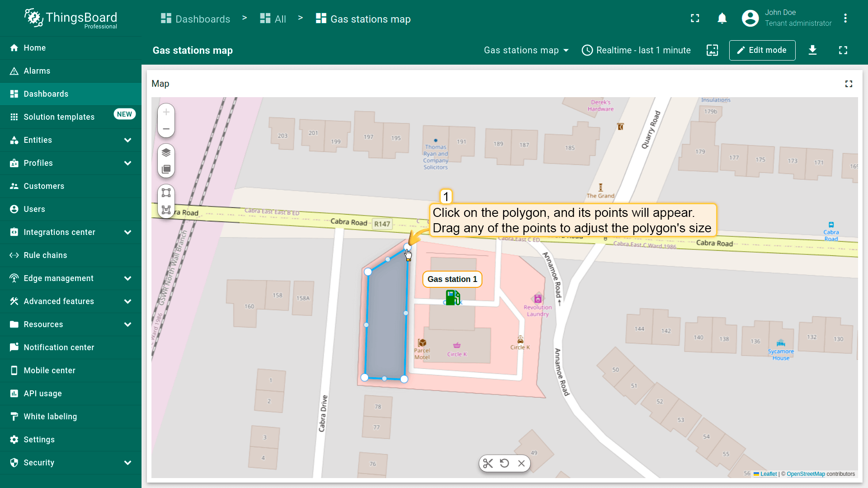Toggle dashboard fullscreen in toolbar
The width and height of the screenshot is (868, 488).
tap(843, 50)
